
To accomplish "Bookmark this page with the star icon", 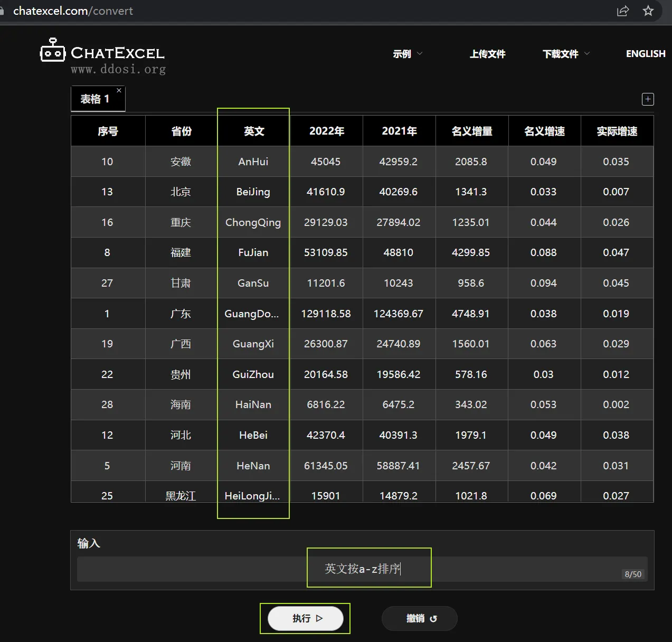I will point(648,11).
